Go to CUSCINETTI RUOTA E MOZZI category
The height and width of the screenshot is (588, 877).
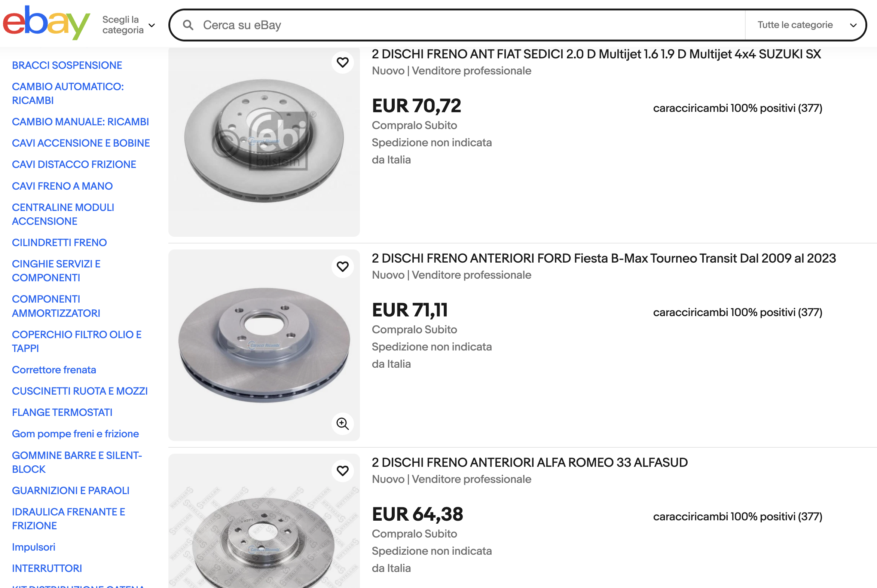(80, 391)
